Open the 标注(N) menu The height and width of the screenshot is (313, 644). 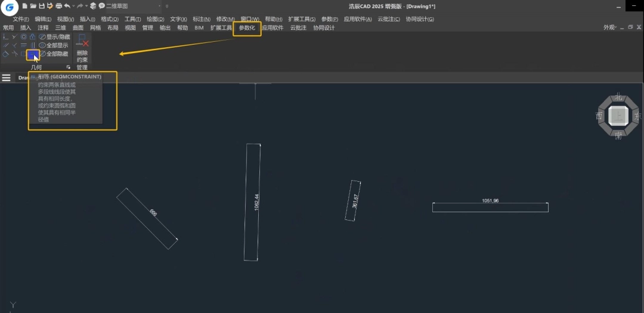202,19
